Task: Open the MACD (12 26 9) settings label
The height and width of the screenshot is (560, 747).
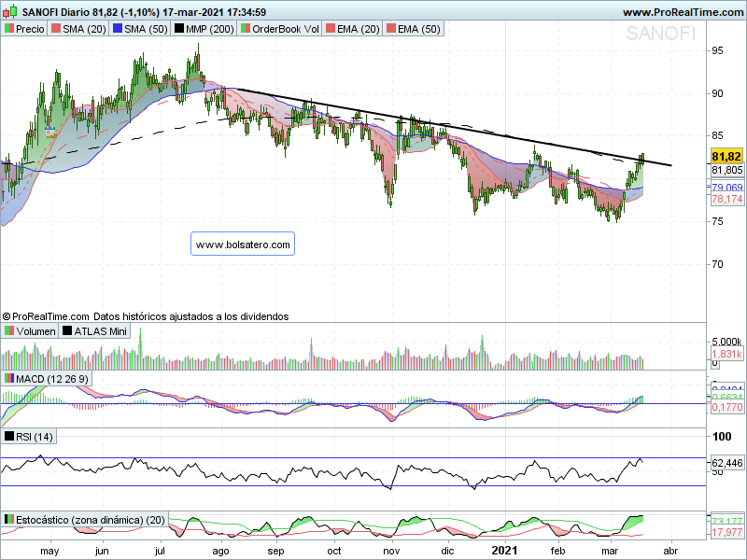Action: click(x=47, y=379)
